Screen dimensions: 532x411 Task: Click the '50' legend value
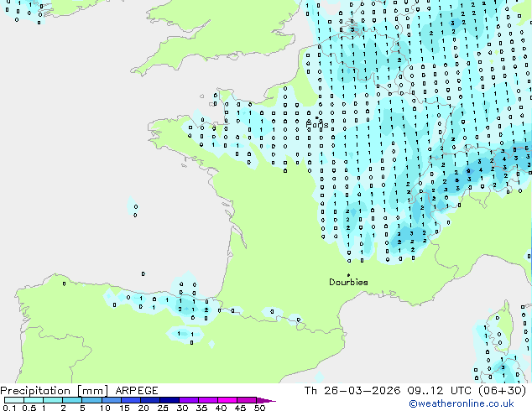tap(259, 408)
